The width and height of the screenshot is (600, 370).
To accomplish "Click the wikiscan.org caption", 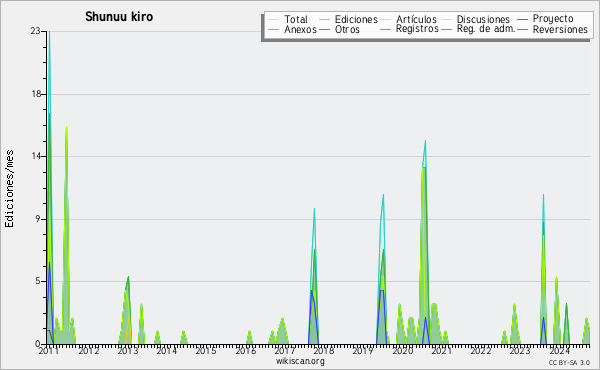I will click(x=300, y=361).
